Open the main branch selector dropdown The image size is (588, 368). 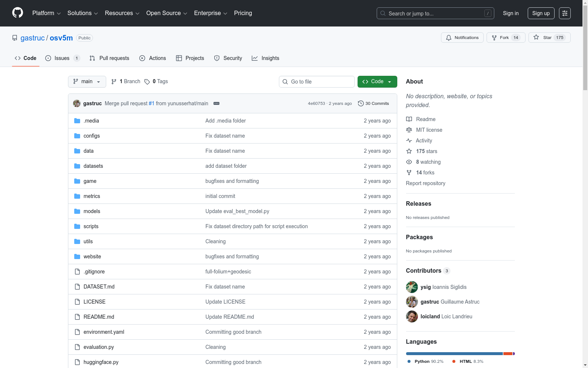(87, 82)
